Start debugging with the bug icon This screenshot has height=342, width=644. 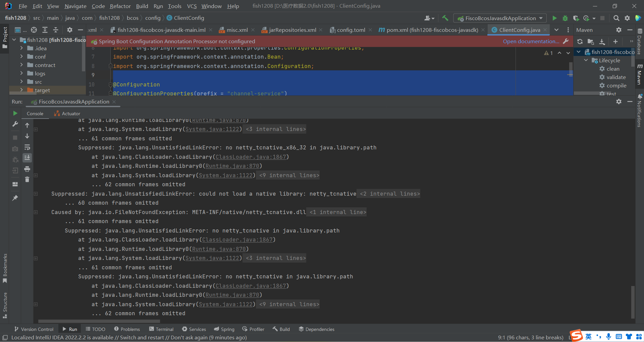(565, 18)
